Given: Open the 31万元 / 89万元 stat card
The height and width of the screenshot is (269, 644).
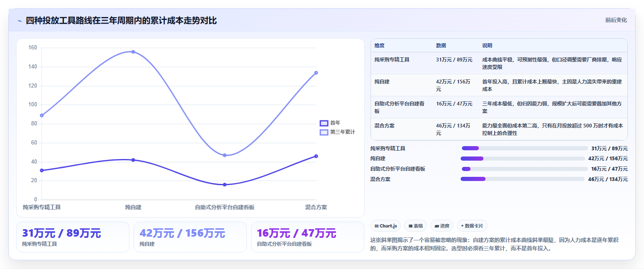Looking at the screenshot, I should pos(73,237).
